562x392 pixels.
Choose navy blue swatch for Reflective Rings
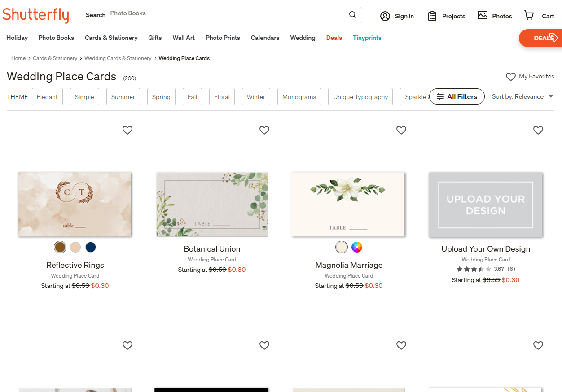pyautogui.click(x=91, y=247)
